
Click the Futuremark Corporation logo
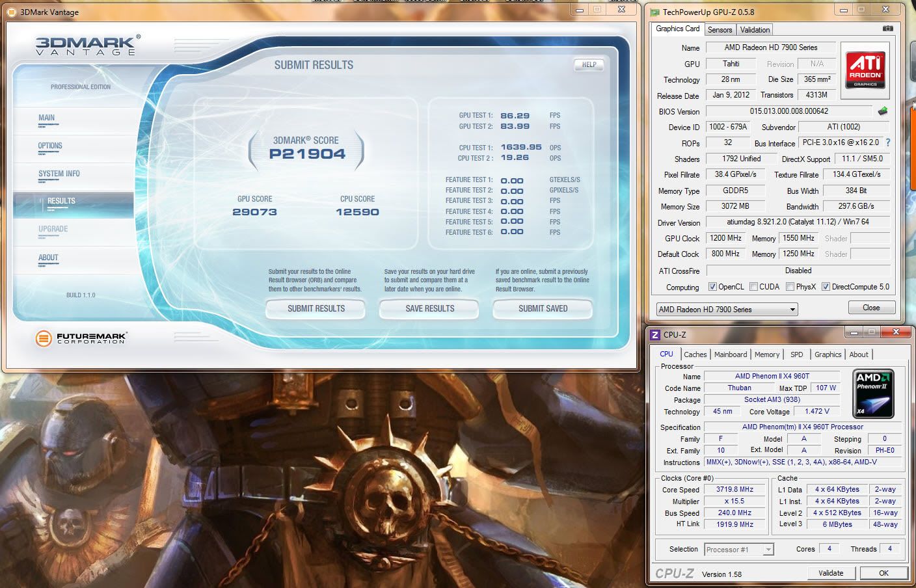tap(81, 338)
